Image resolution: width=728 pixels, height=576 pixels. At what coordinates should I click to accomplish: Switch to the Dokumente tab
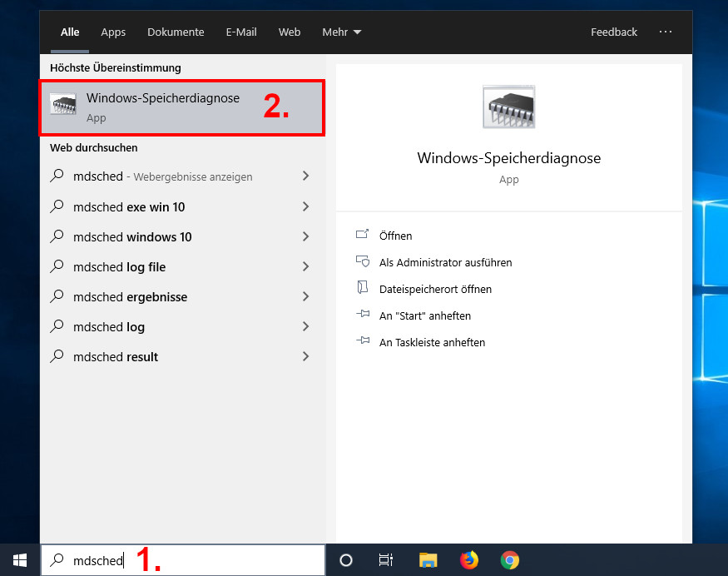pyautogui.click(x=176, y=32)
